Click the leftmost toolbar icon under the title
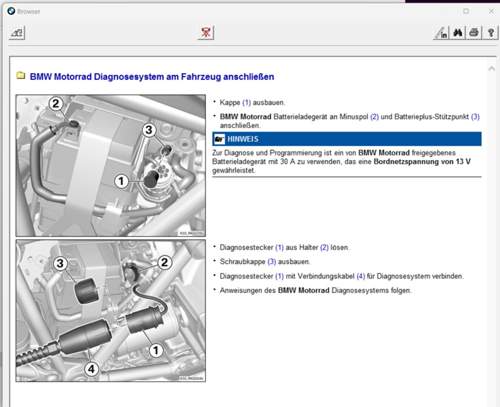The image size is (500, 407). [17, 33]
